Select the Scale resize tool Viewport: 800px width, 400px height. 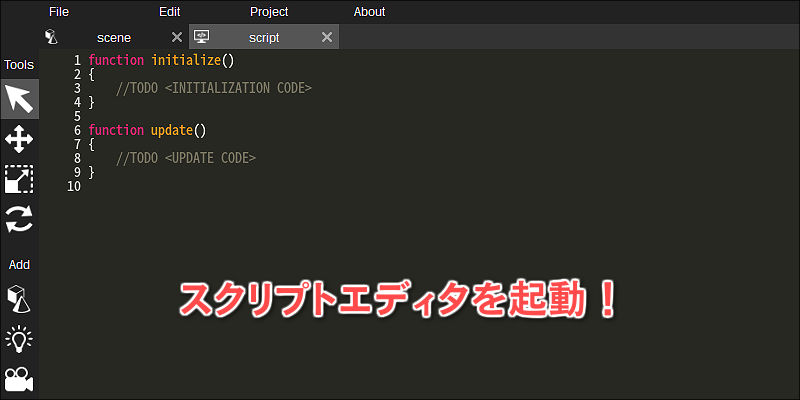tap(19, 179)
